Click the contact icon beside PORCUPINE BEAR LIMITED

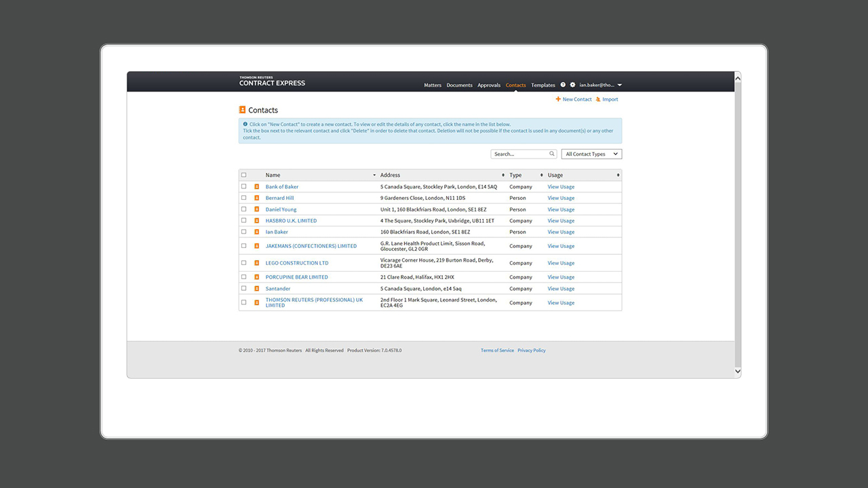coord(257,277)
